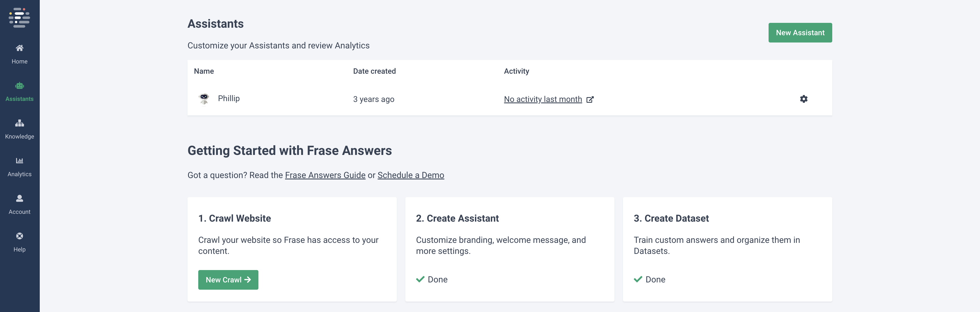The width and height of the screenshot is (980, 312).
Task: Click the Name column header
Action: click(x=204, y=71)
